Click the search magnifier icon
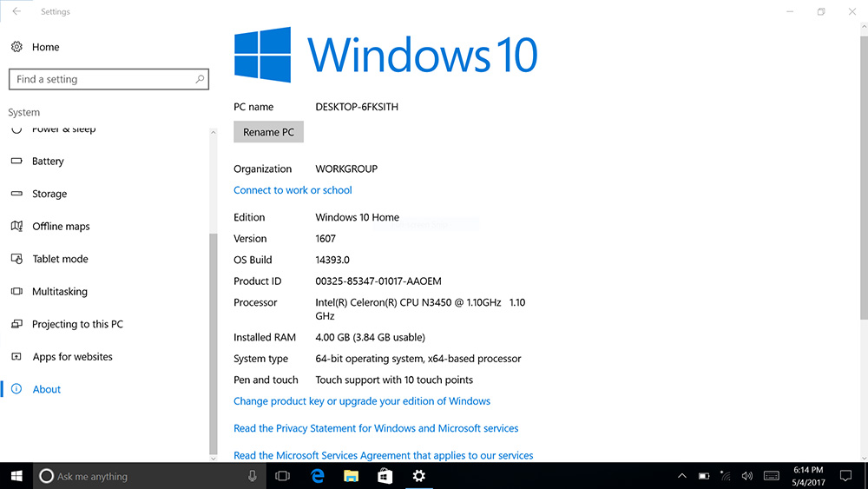 200,79
